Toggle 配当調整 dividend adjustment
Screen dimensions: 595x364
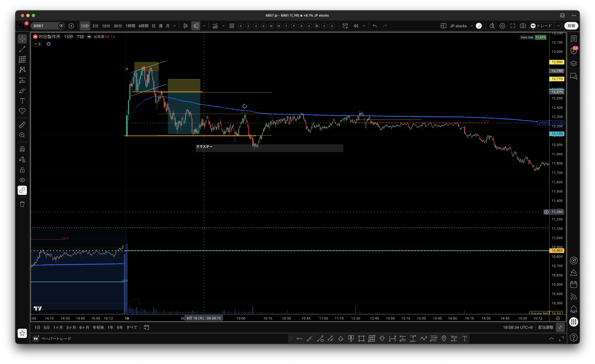coord(546,327)
